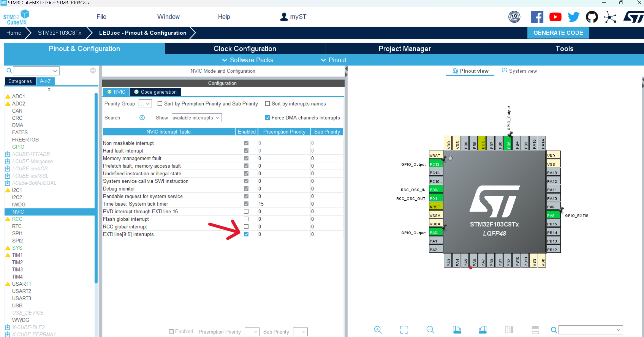Open the Priority Group dropdown
The width and height of the screenshot is (644, 337).
tap(145, 104)
